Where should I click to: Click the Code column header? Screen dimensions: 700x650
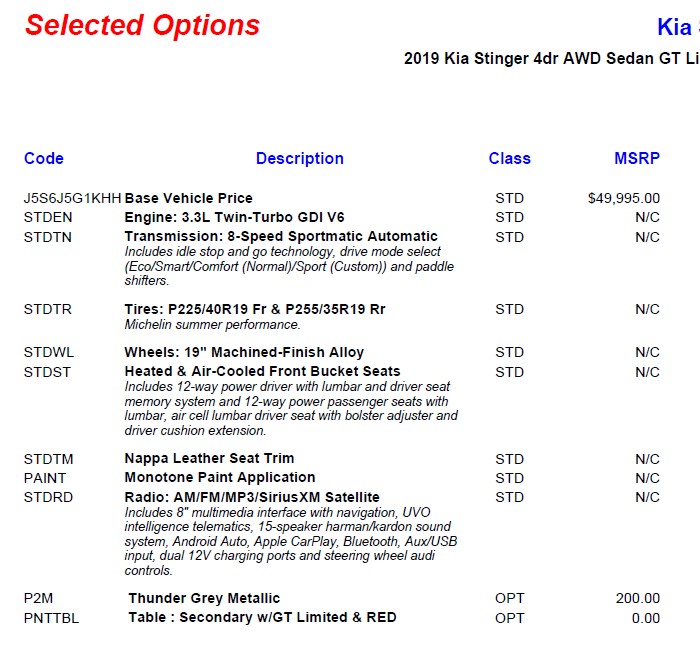coord(44,158)
